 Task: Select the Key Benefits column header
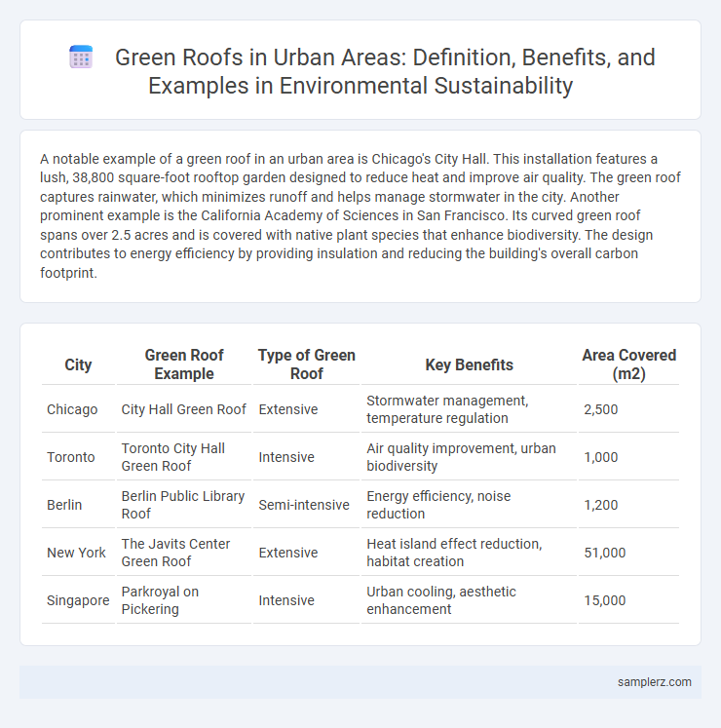pos(469,364)
